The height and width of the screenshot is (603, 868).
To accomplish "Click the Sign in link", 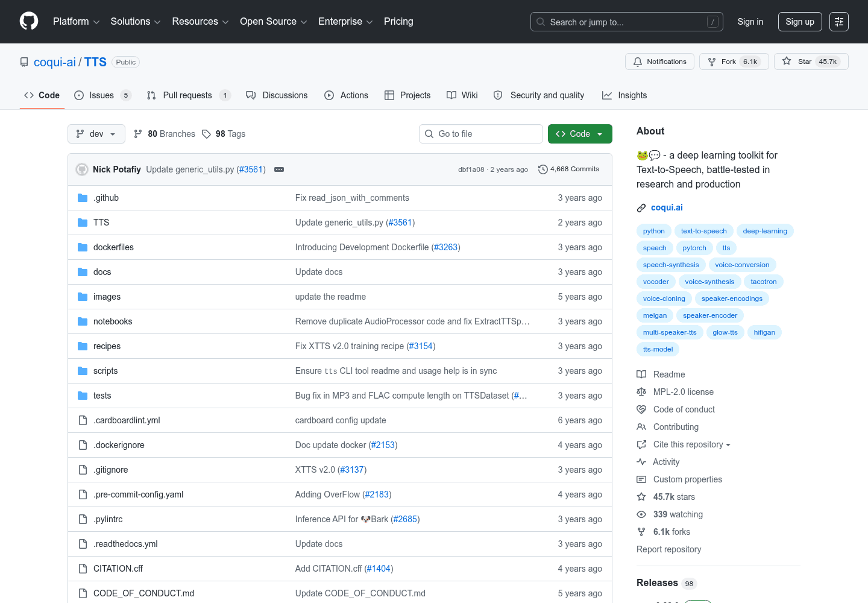I will (750, 22).
